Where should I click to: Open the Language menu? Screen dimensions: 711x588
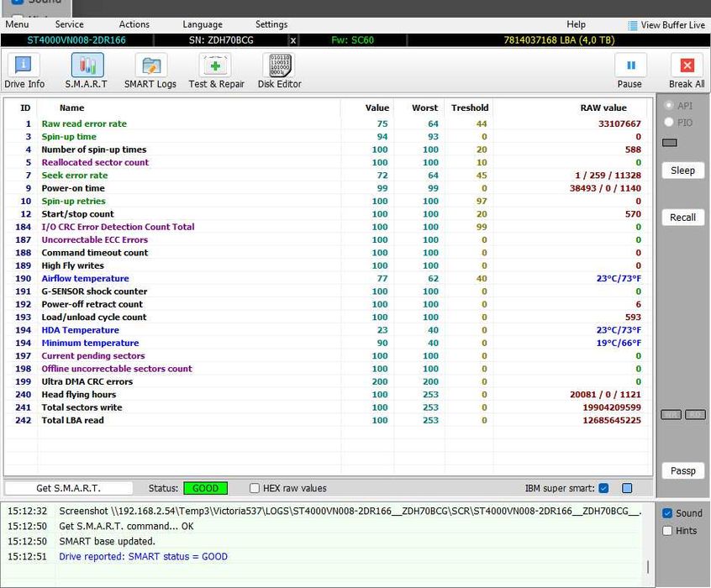(203, 24)
